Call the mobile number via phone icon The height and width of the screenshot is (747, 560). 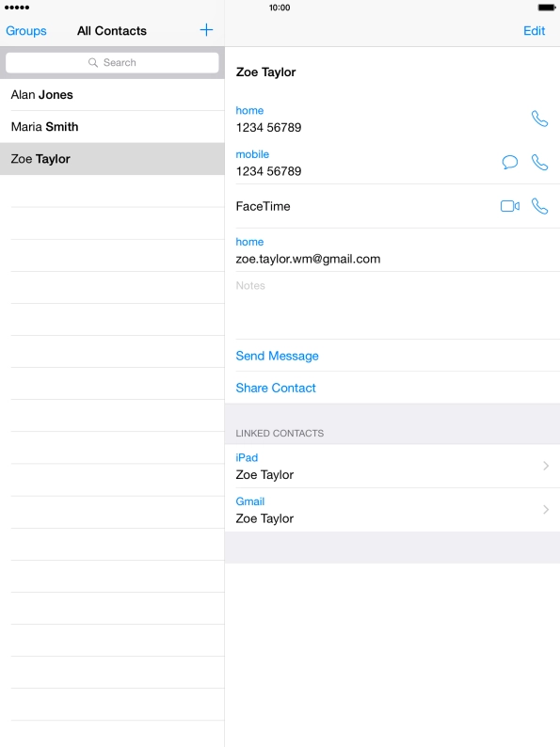539,163
